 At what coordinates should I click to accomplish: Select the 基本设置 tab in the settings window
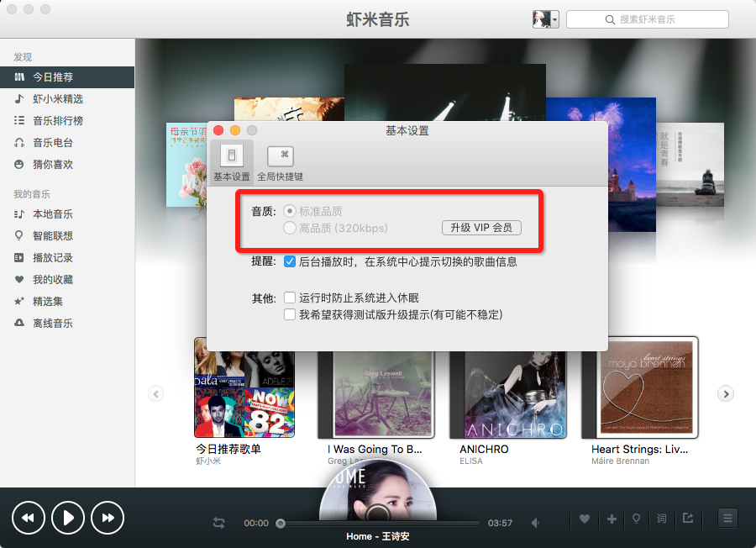[232, 163]
